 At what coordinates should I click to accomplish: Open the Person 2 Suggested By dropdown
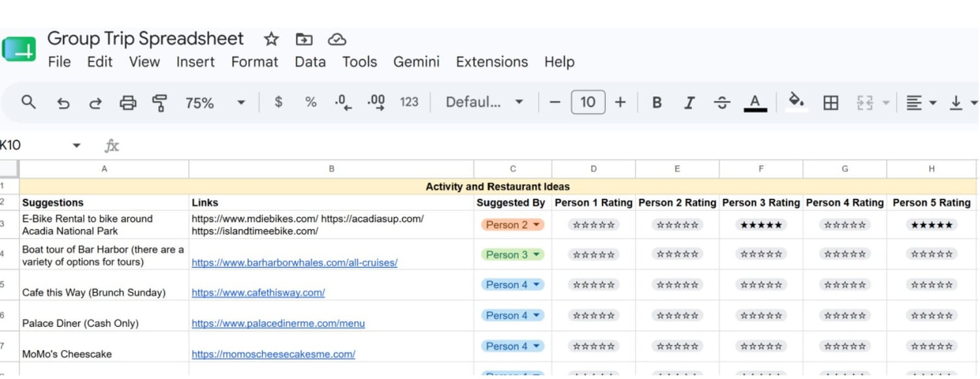click(x=513, y=225)
